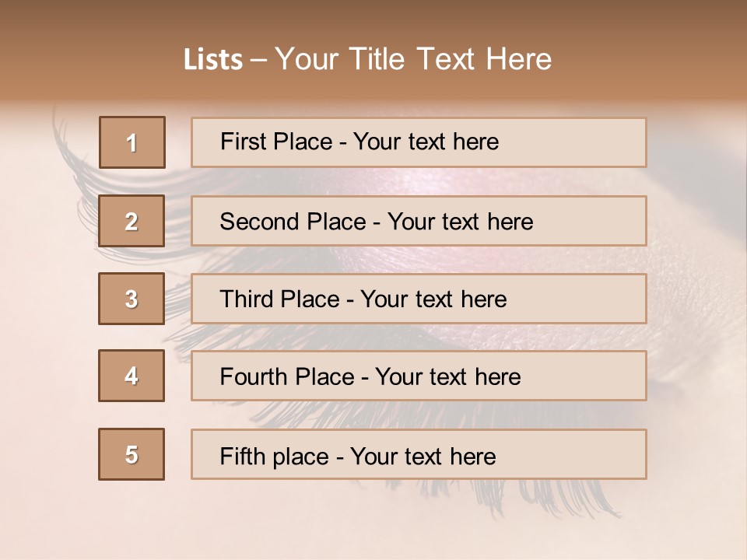Click the slide title text
This screenshot has height=560, width=747.
(368, 59)
